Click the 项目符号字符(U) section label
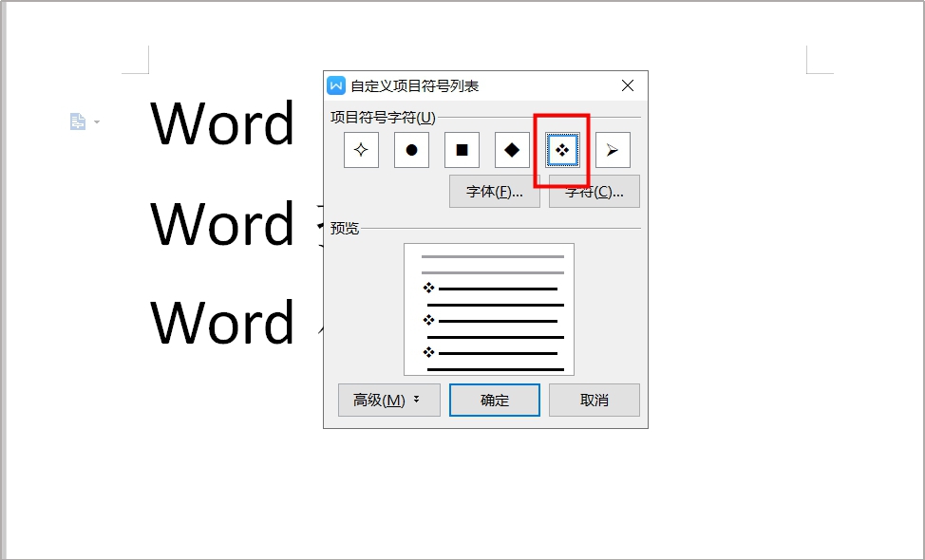Image resolution: width=925 pixels, height=560 pixels. [x=383, y=118]
